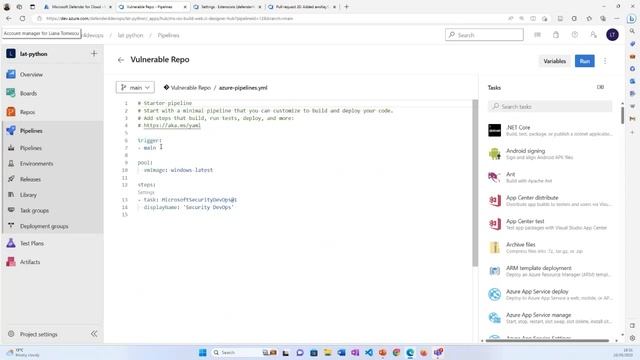
Task: Collapse the sidebar with the double chevron
Action: [94, 334]
